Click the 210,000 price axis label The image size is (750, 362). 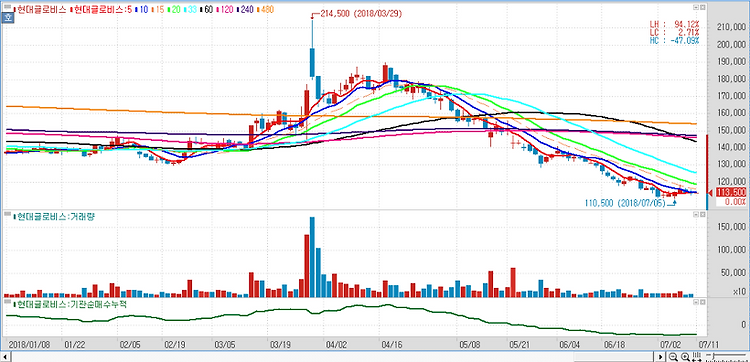732,27
